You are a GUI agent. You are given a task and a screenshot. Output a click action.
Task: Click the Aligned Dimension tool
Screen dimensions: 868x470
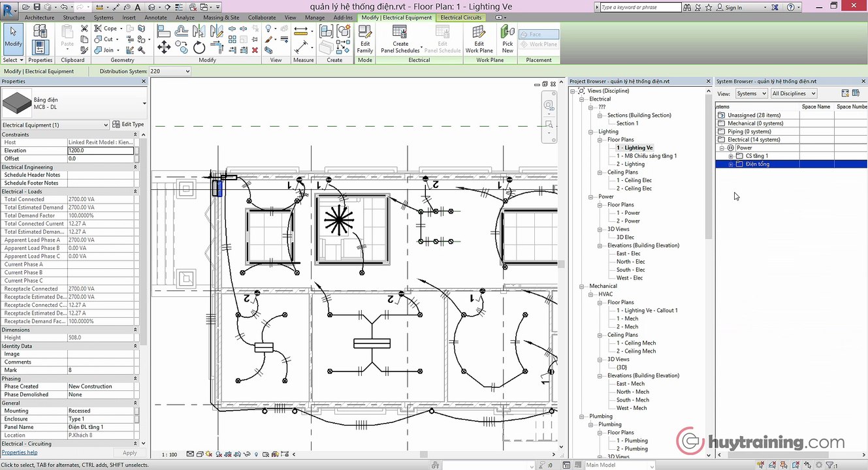(x=301, y=47)
